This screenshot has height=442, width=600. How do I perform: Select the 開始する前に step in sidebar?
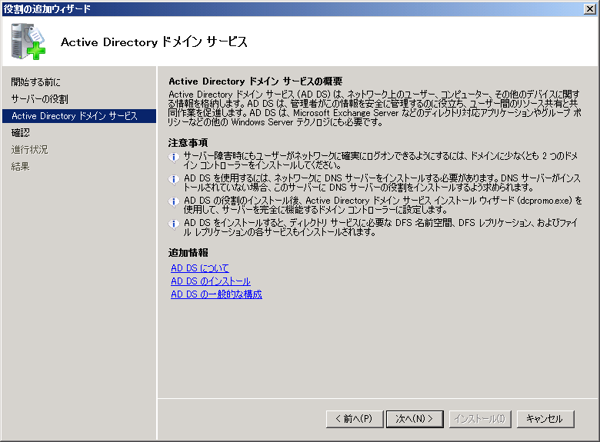click(x=36, y=82)
